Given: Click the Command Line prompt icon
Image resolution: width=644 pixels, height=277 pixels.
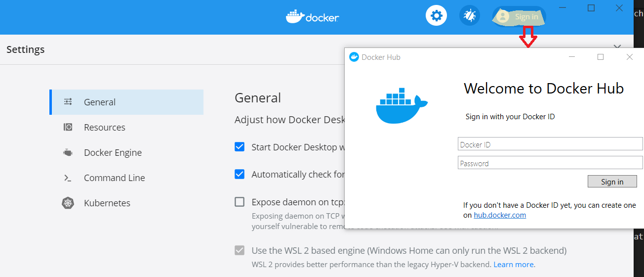Looking at the screenshot, I should point(68,178).
